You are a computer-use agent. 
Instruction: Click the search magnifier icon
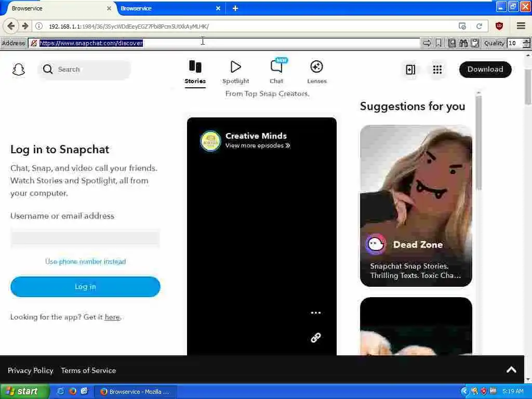tap(48, 69)
